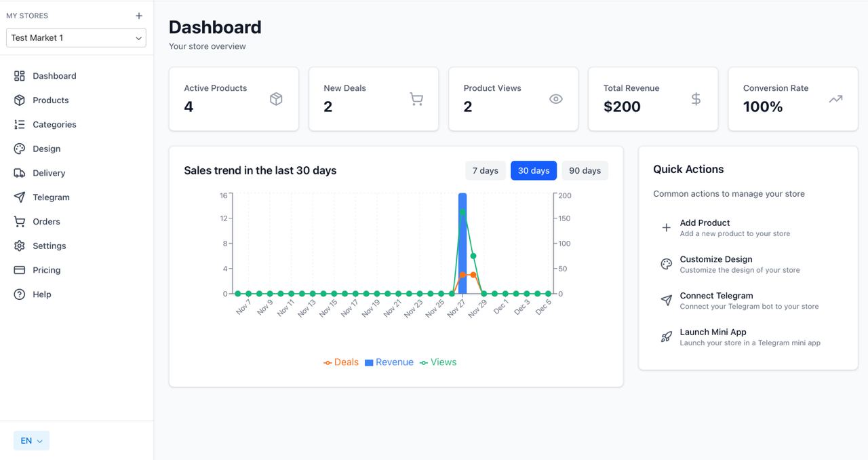
Task: Click the Total Revenue dollar icon
Action: (696, 99)
